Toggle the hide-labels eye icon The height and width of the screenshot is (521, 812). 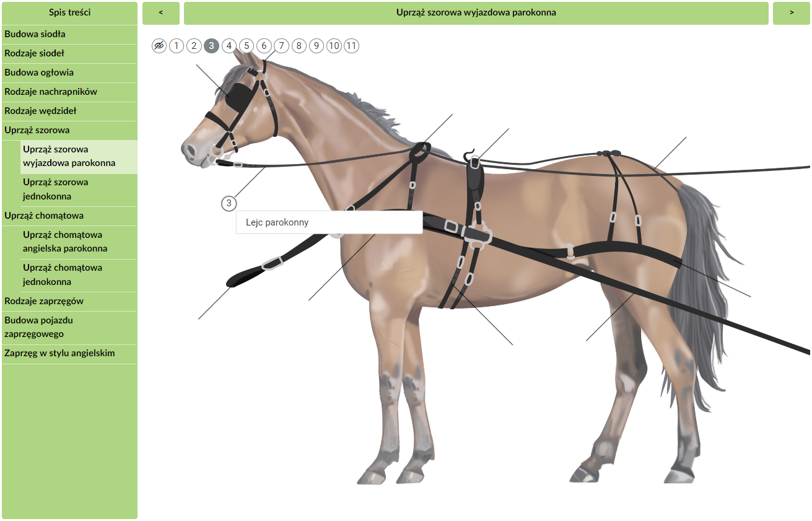(159, 46)
